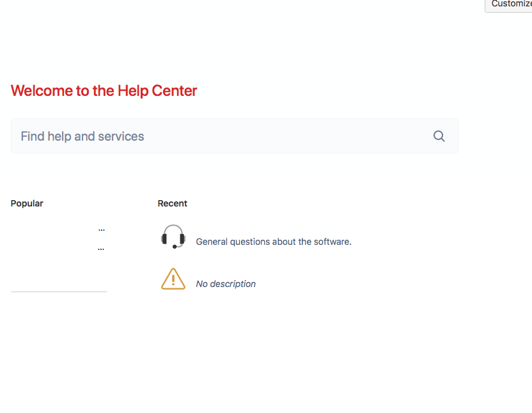Click the orange warning triangle icon
Viewport: 532px width, 413px height.
click(173, 279)
